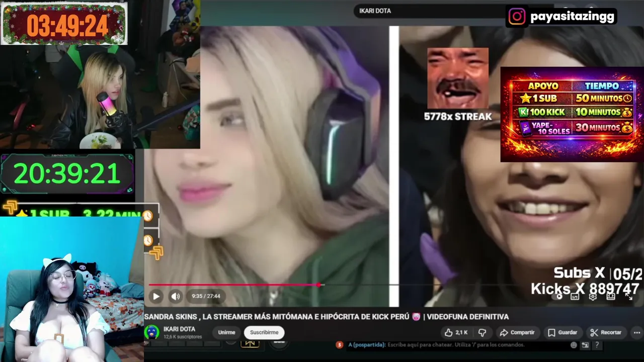This screenshot has width=644, height=362.
Task: Click the green 20:39:21 timer
Action: coord(67,174)
